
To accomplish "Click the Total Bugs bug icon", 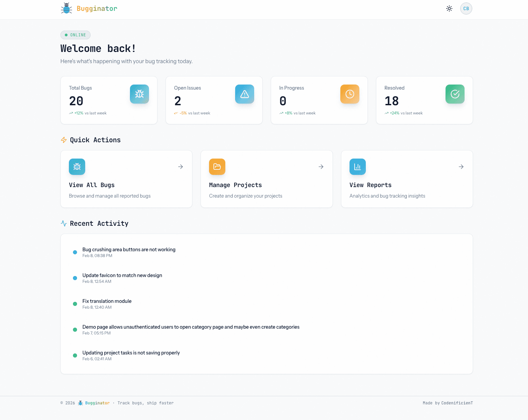I will coord(139,94).
